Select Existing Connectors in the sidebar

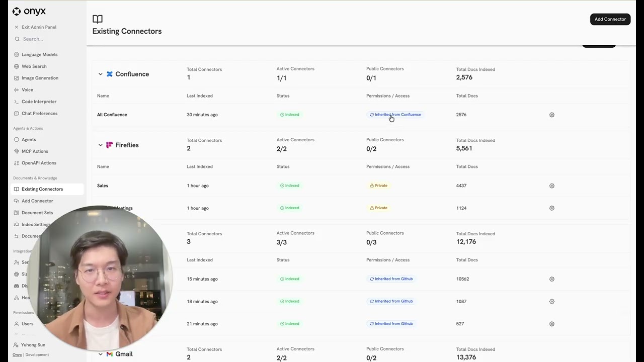[47, 189]
